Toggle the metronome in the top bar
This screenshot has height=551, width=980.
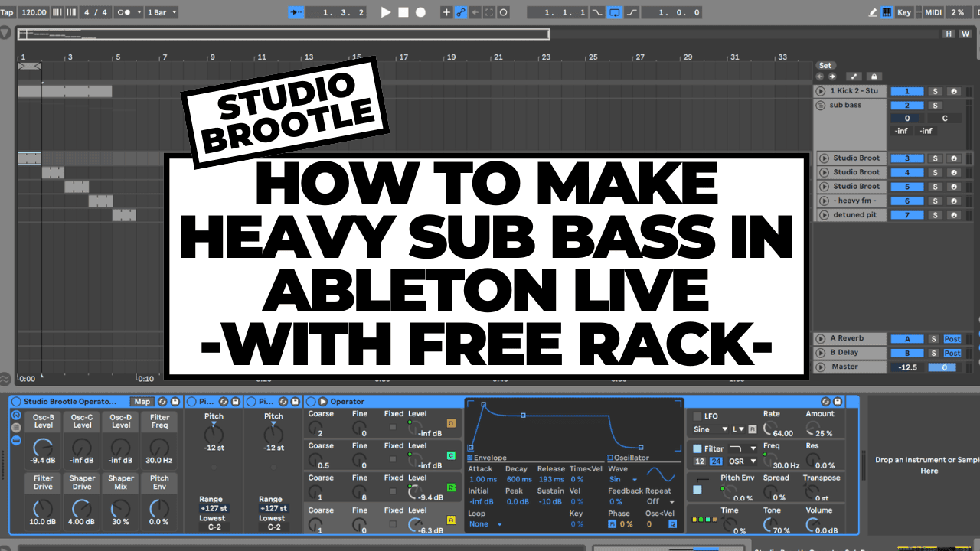click(124, 12)
